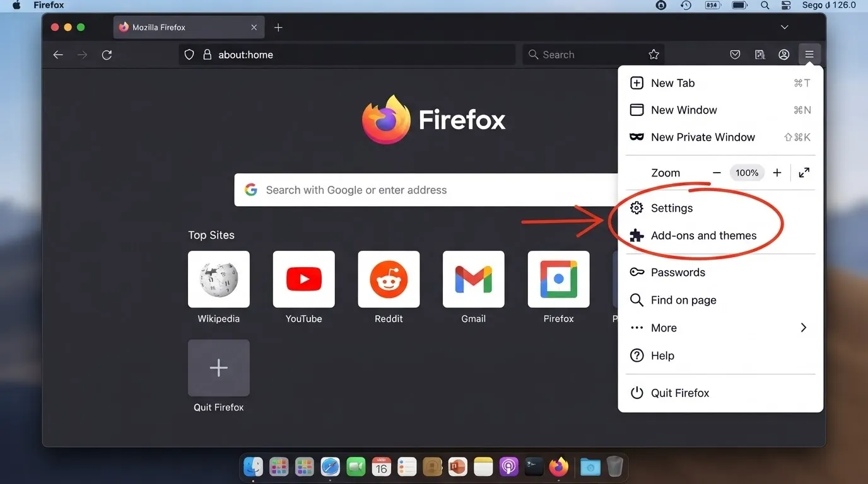The height and width of the screenshot is (484, 868).
Task: Focus the about:home address bar
Action: coord(347,55)
